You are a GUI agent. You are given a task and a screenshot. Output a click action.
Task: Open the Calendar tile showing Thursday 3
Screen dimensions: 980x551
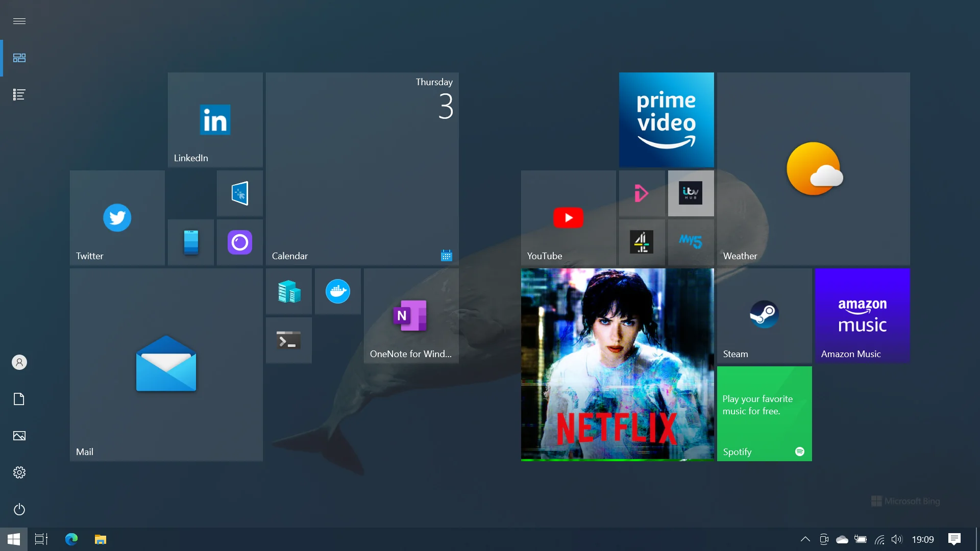coord(362,168)
